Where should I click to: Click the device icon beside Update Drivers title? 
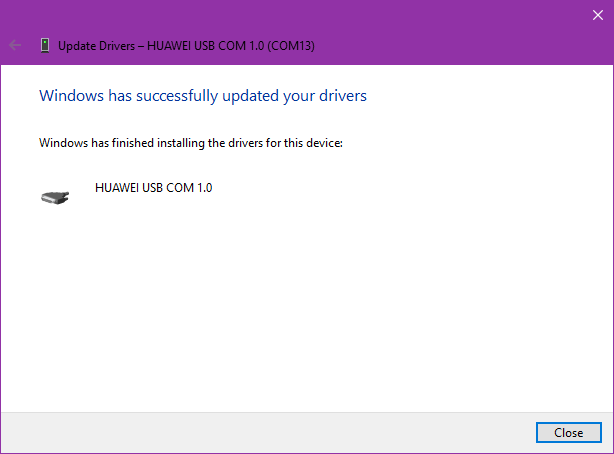(45, 45)
